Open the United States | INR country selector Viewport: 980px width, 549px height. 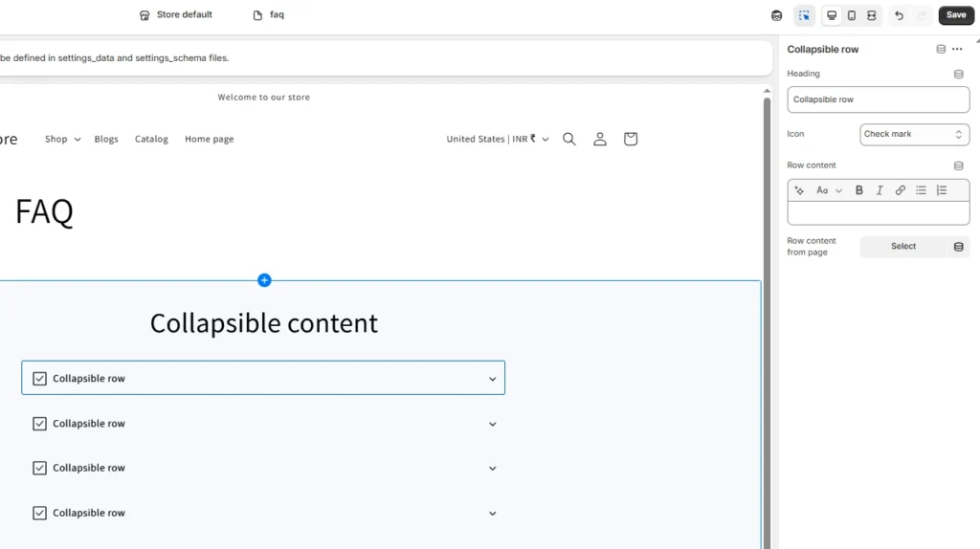(x=498, y=140)
